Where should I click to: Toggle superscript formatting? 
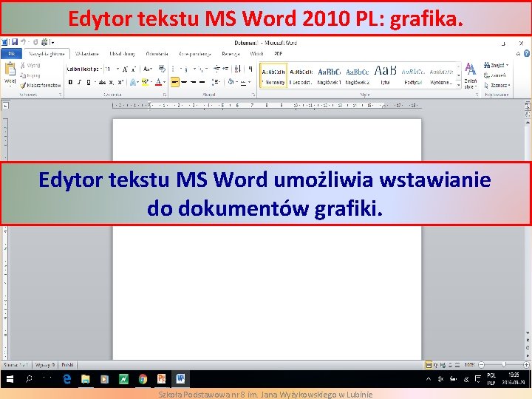pos(120,82)
